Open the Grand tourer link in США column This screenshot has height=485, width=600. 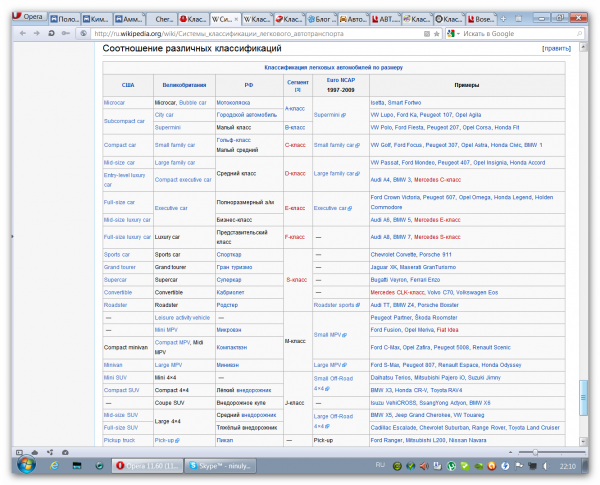tap(119, 267)
